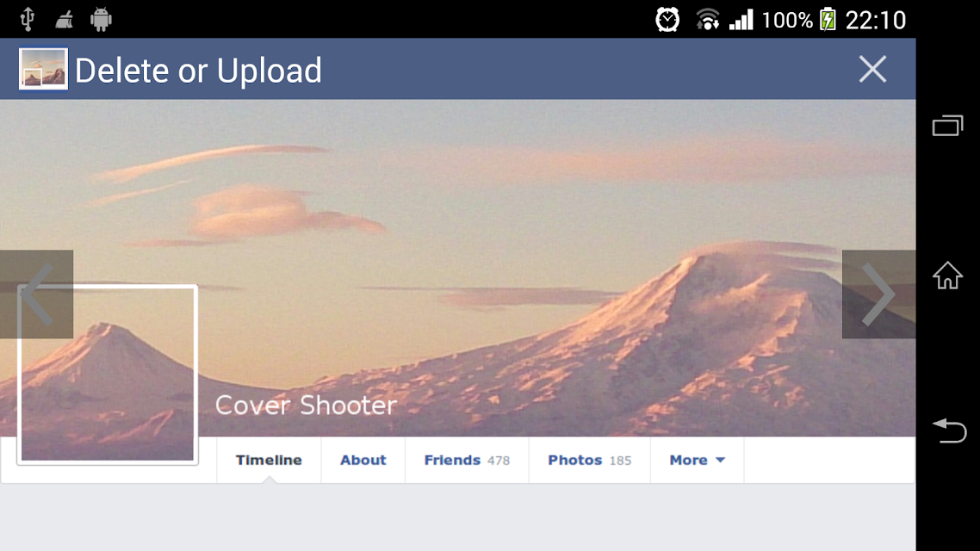
Task: Tap the Android home button
Action: (x=947, y=275)
